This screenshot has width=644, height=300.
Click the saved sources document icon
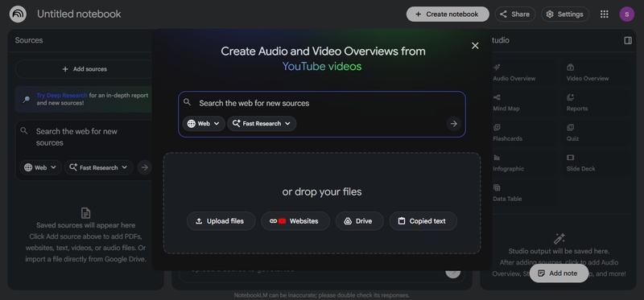click(85, 213)
